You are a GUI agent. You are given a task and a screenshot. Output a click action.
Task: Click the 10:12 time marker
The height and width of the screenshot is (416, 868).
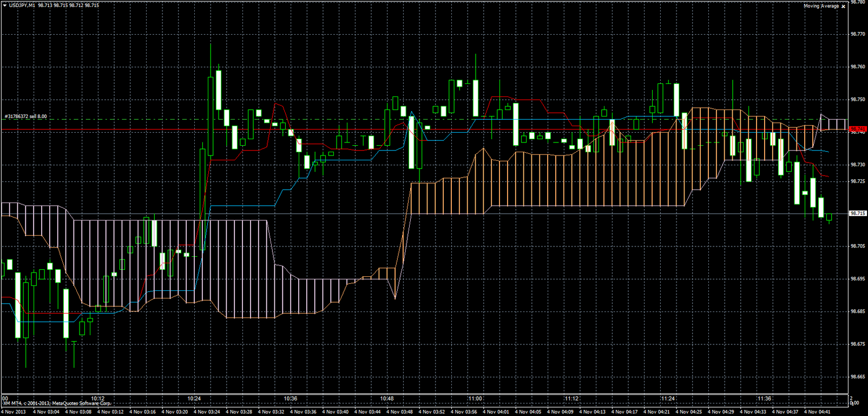98,399
